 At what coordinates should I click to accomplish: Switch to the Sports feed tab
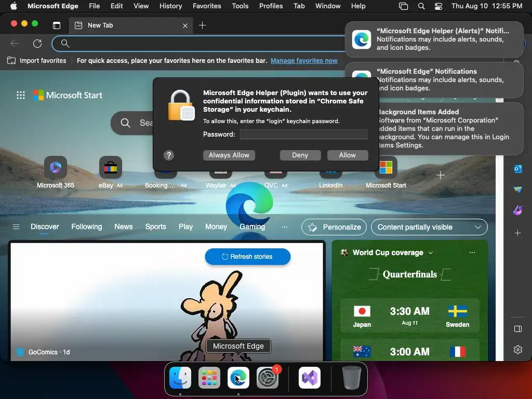156,227
